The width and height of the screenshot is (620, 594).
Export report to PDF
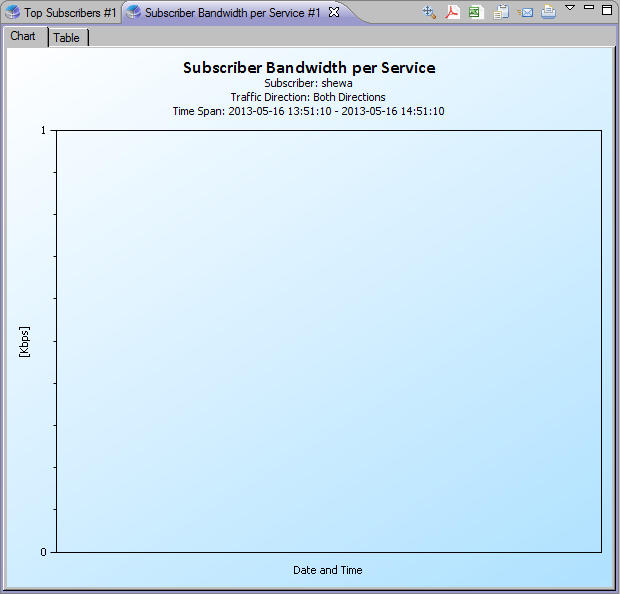[452, 12]
